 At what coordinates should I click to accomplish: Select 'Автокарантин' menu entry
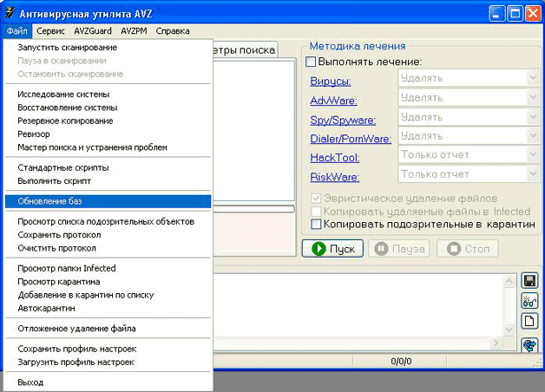point(108,309)
